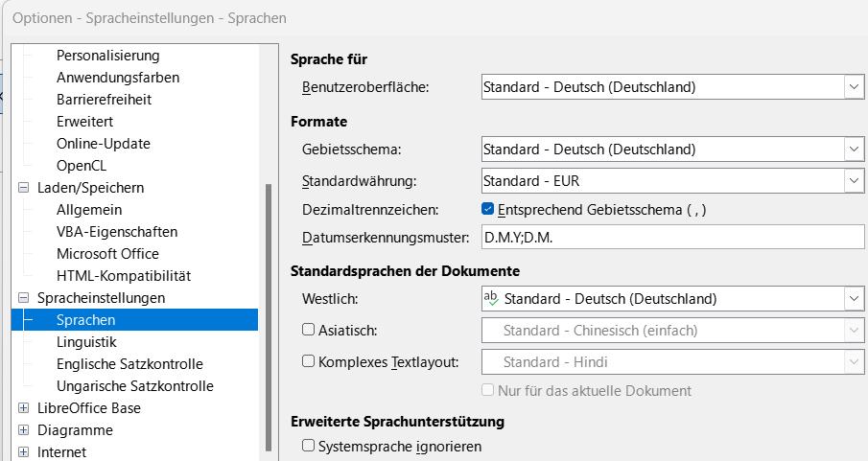Expand the Internet tree node

[x=24, y=452]
